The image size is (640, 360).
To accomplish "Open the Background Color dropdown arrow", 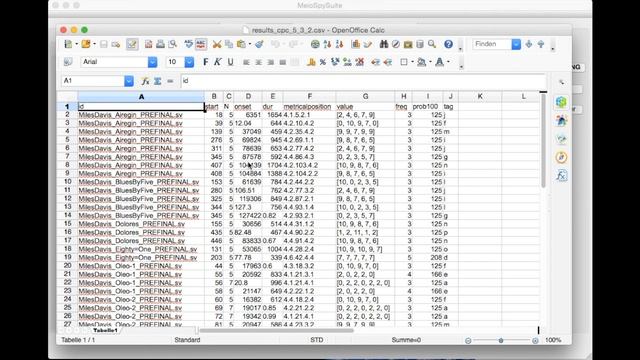I will point(430,62).
